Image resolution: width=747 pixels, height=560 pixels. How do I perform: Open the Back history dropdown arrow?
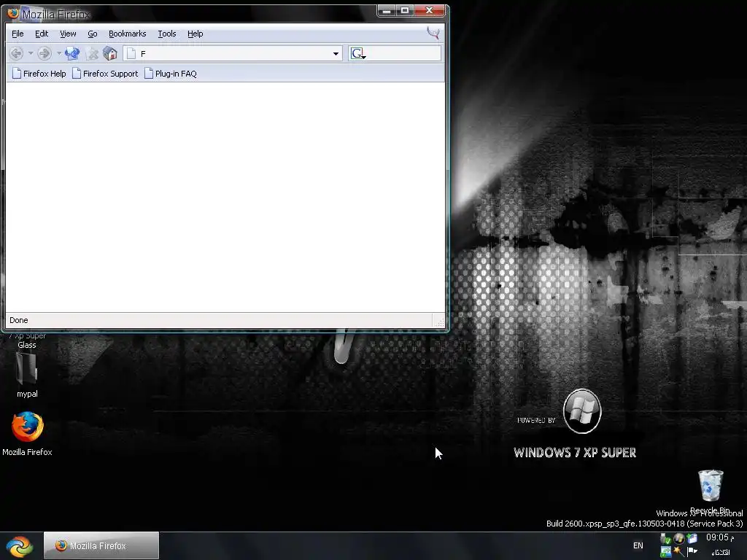(31, 53)
